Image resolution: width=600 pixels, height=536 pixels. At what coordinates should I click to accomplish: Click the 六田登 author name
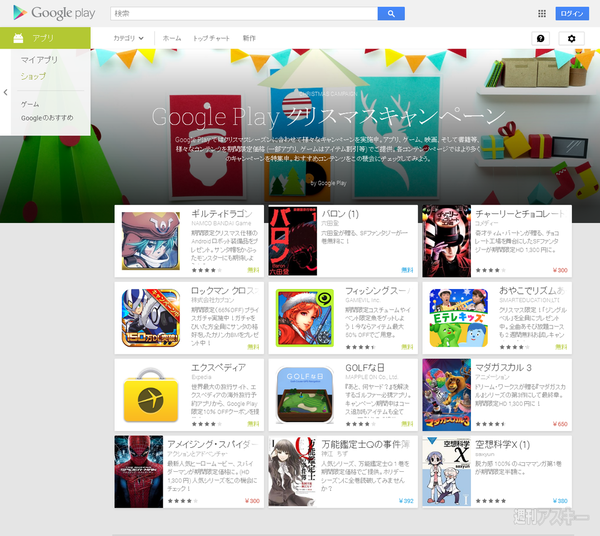[x=330, y=223]
